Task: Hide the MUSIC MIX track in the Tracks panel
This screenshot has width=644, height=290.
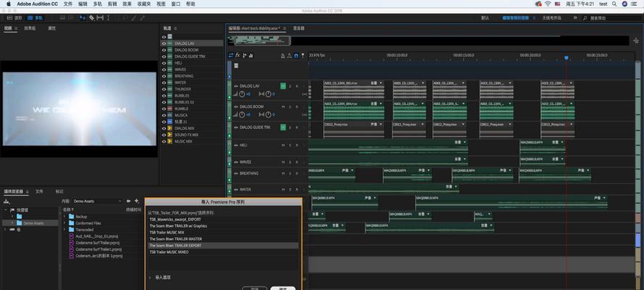Action: [164, 141]
